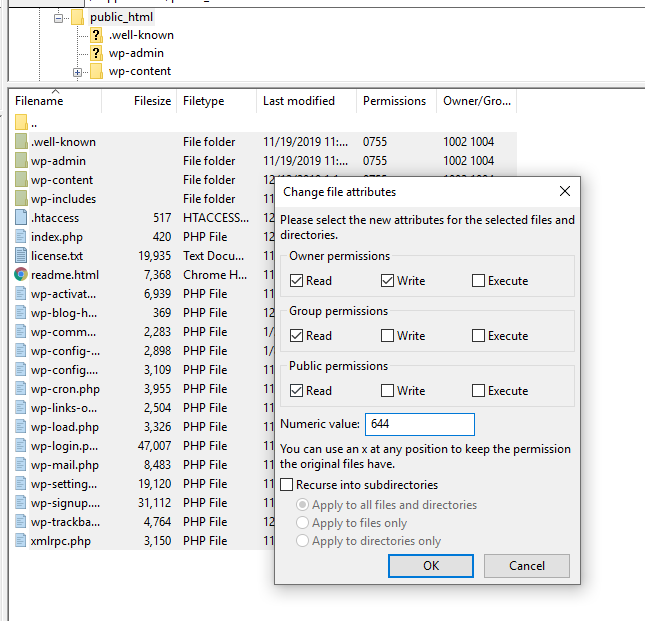Click the license.txt document icon
The height and width of the screenshot is (621, 645).
click(x=22, y=256)
